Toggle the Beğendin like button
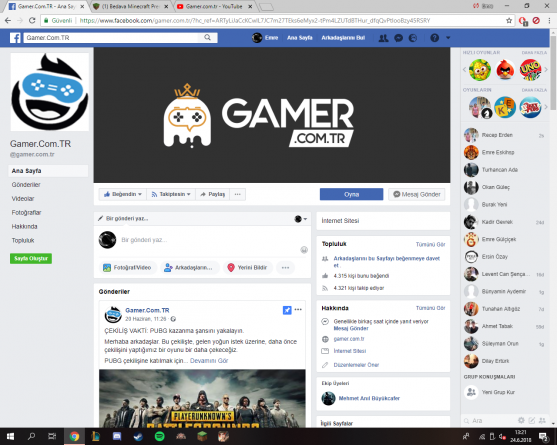The image size is (557, 445). pyautogui.click(x=123, y=194)
